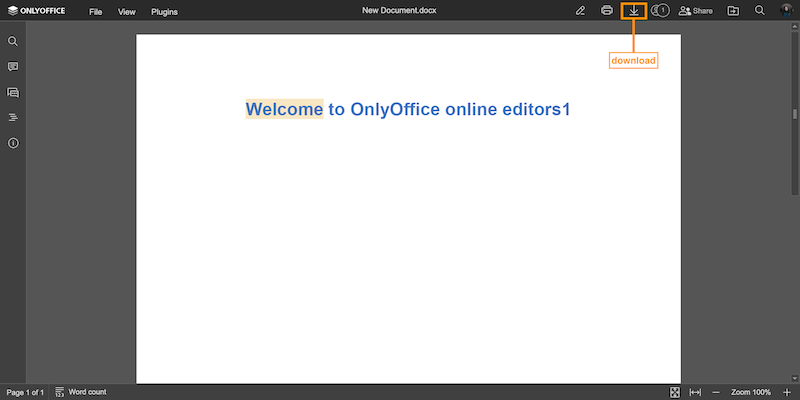Open the File menu
This screenshot has width=800, height=400.
point(95,12)
